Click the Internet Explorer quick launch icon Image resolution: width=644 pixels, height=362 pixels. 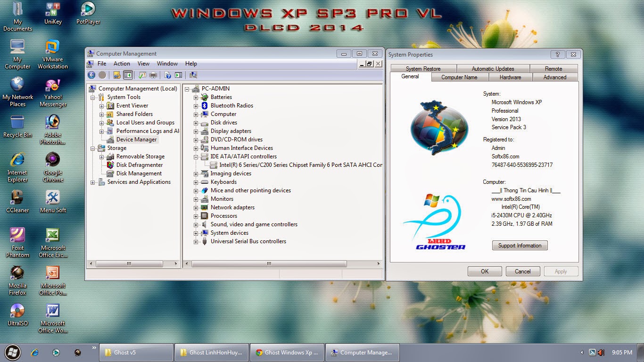pyautogui.click(x=34, y=352)
